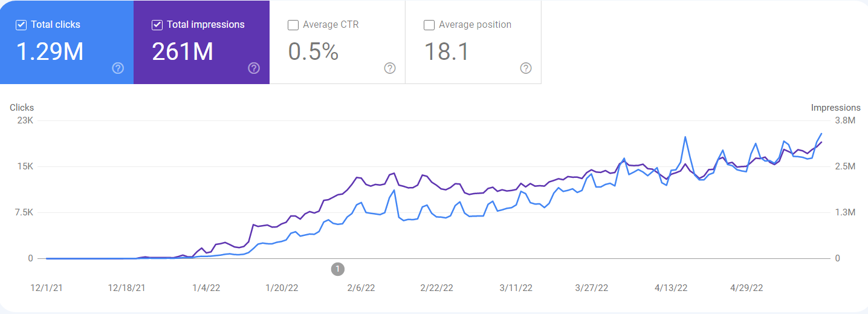Click the Clicks axis title
The image size is (868, 314).
[22, 108]
